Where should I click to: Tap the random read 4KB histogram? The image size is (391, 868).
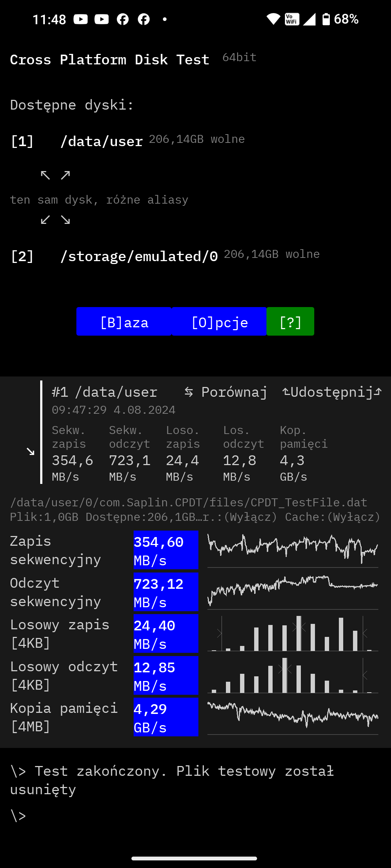tap(293, 675)
